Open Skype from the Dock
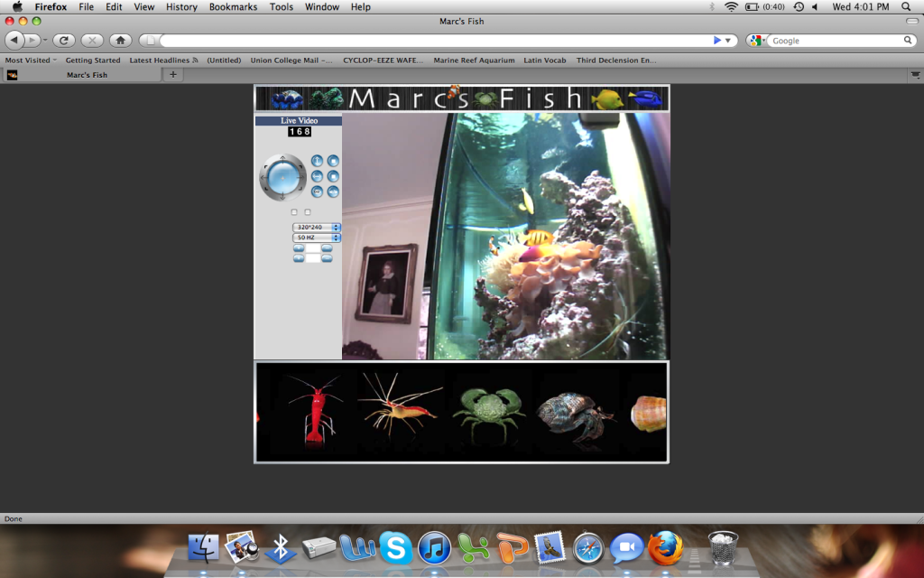 point(395,547)
